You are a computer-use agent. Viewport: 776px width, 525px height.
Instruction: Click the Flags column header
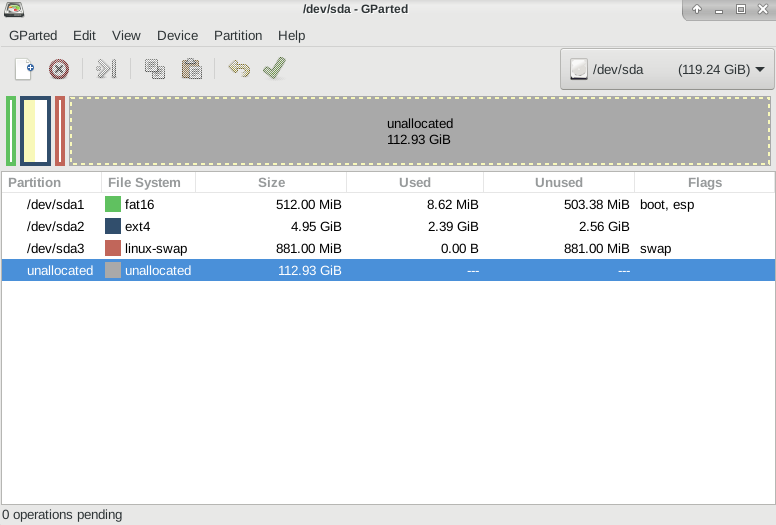(x=705, y=183)
